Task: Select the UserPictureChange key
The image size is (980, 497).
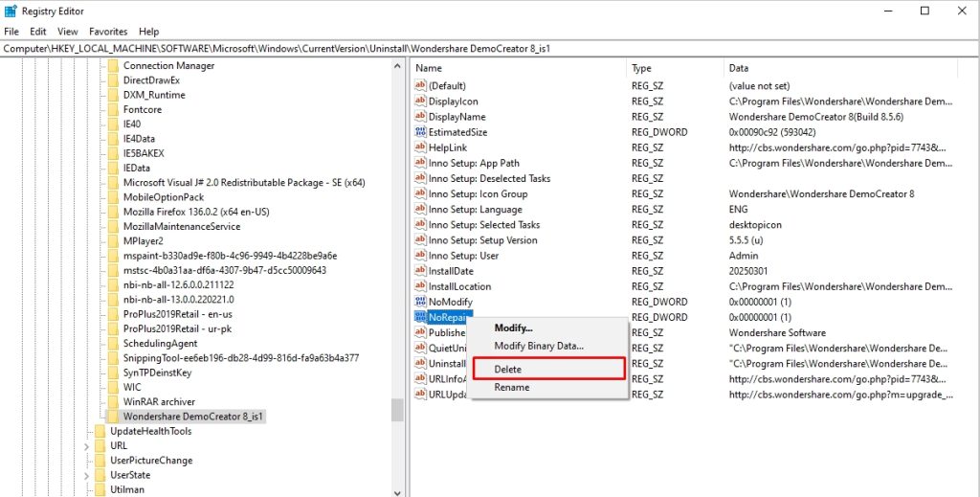Action: click(x=151, y=460)
